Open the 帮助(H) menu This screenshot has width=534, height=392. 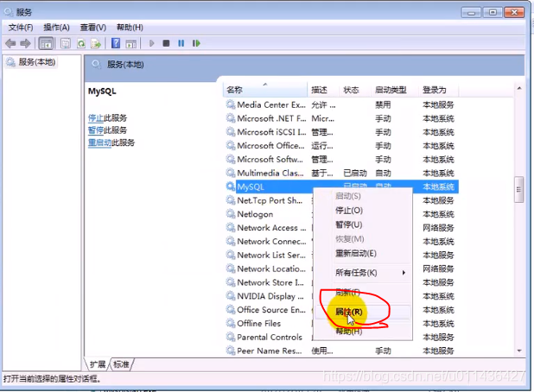(130, 28)
